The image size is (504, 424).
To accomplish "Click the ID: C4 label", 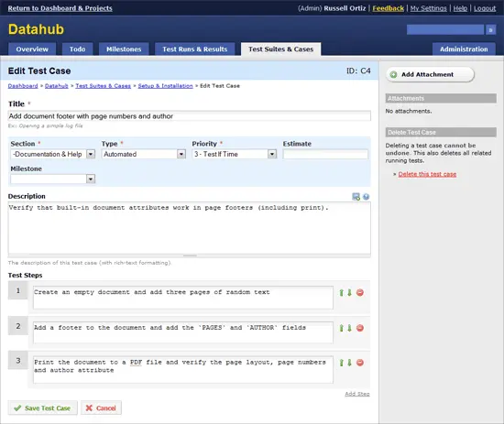I will click(x=358, y=71).
